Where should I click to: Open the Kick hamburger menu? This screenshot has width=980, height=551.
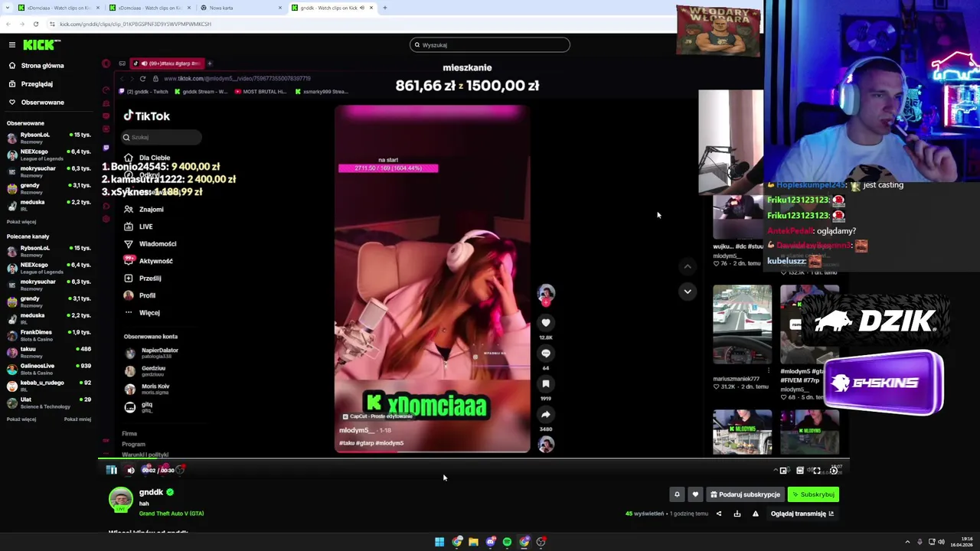click(12, 45)
